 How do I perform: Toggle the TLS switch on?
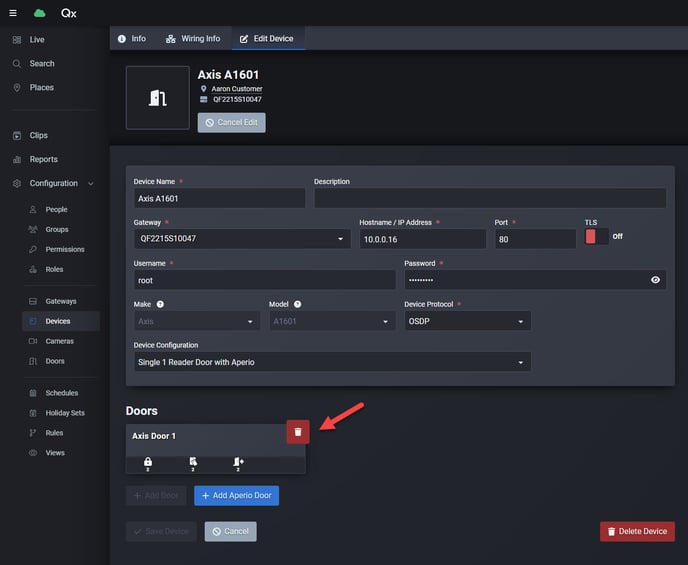[597, 236]
